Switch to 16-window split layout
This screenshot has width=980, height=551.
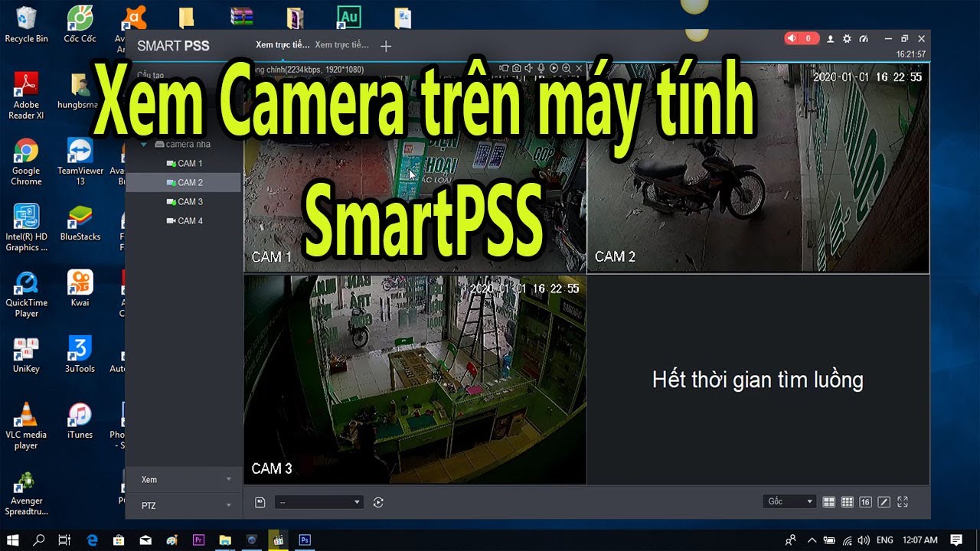(865, 502)
